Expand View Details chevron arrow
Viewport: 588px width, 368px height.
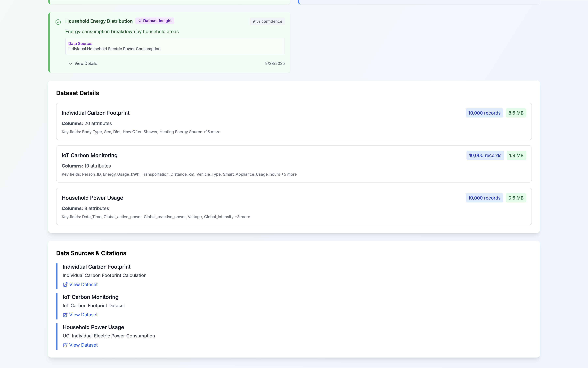pyautogui.click(x=71, y=64)
